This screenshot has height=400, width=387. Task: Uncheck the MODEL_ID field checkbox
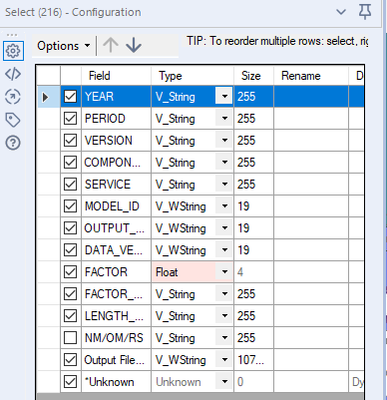click(70, 206)
